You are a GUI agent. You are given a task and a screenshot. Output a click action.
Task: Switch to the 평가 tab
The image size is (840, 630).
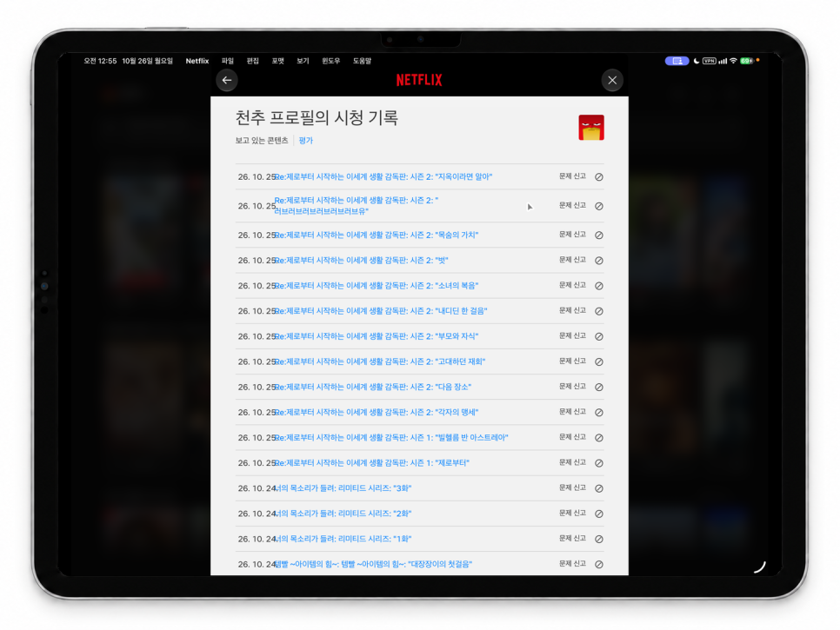306,140
